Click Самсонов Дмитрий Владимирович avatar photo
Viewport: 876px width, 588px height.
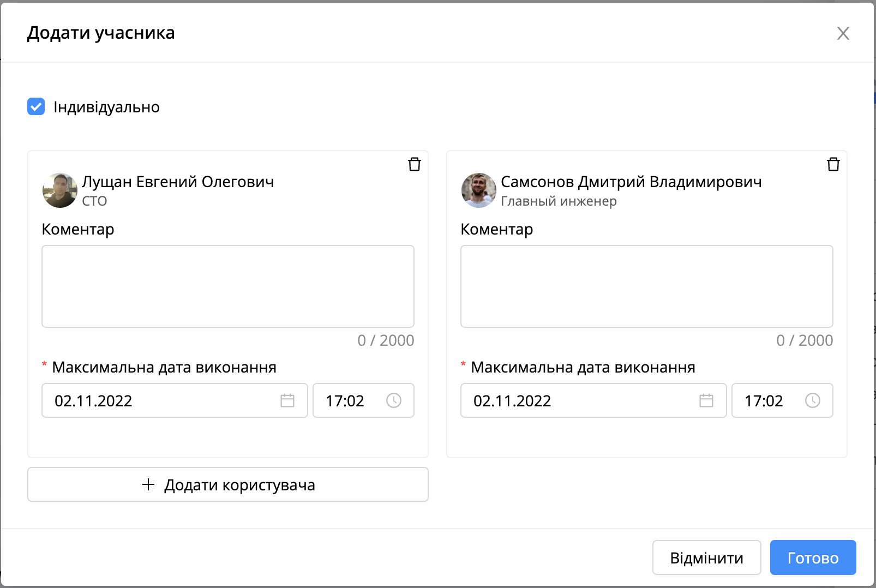click(479, 190)
